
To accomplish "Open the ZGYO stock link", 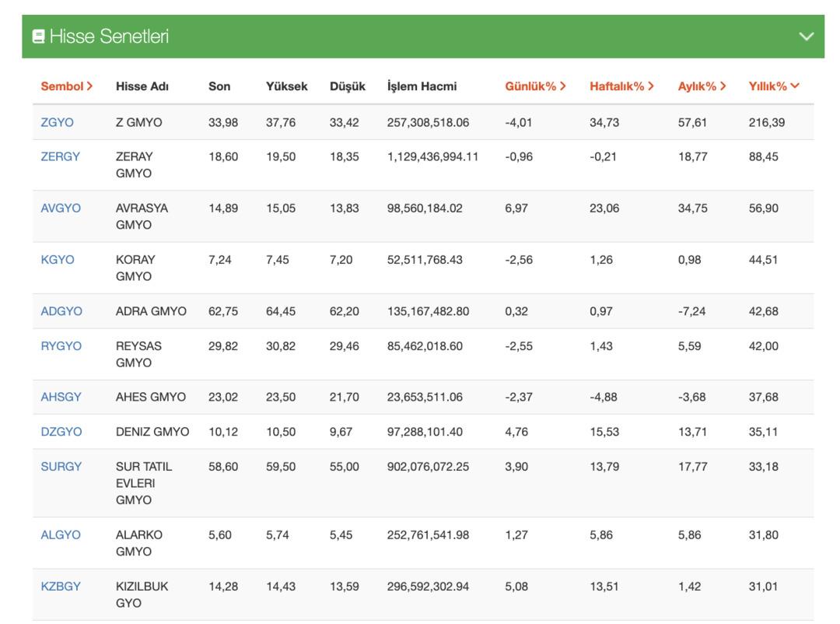I will [x=57, y=122].
